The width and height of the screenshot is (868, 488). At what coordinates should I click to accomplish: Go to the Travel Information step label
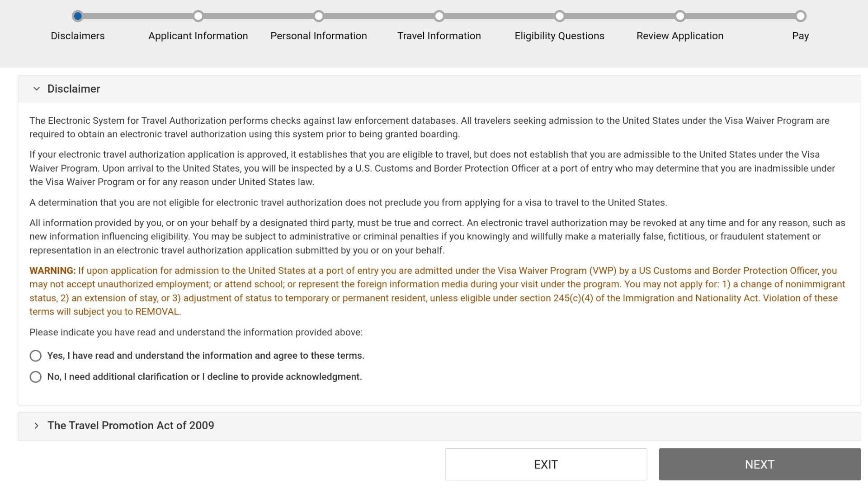[x=439, y=36]
